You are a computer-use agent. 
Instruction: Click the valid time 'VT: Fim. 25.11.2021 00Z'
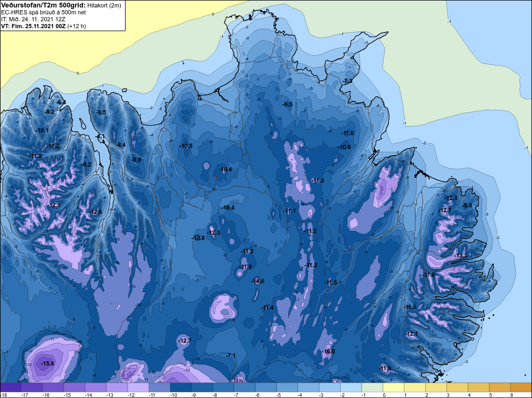(x=34, y=26)
